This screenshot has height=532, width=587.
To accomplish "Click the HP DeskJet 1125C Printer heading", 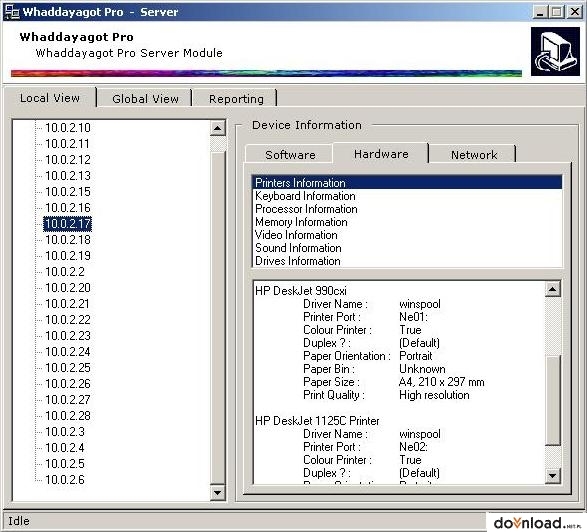I will (x=317, y=421).
